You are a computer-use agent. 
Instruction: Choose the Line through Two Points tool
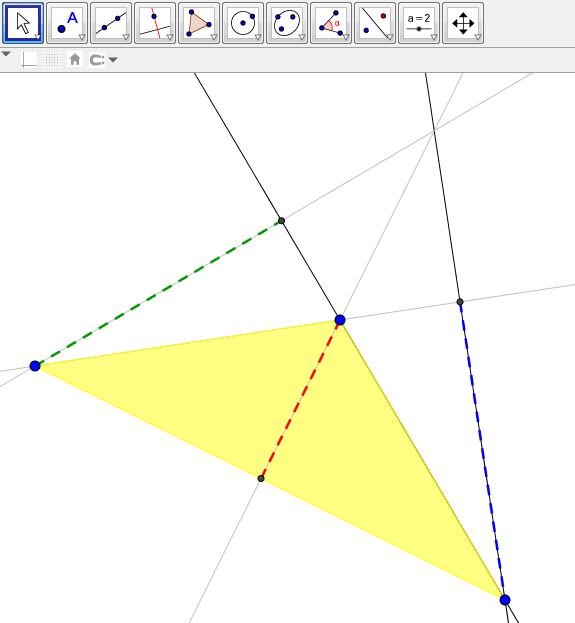tap(111, 23)
